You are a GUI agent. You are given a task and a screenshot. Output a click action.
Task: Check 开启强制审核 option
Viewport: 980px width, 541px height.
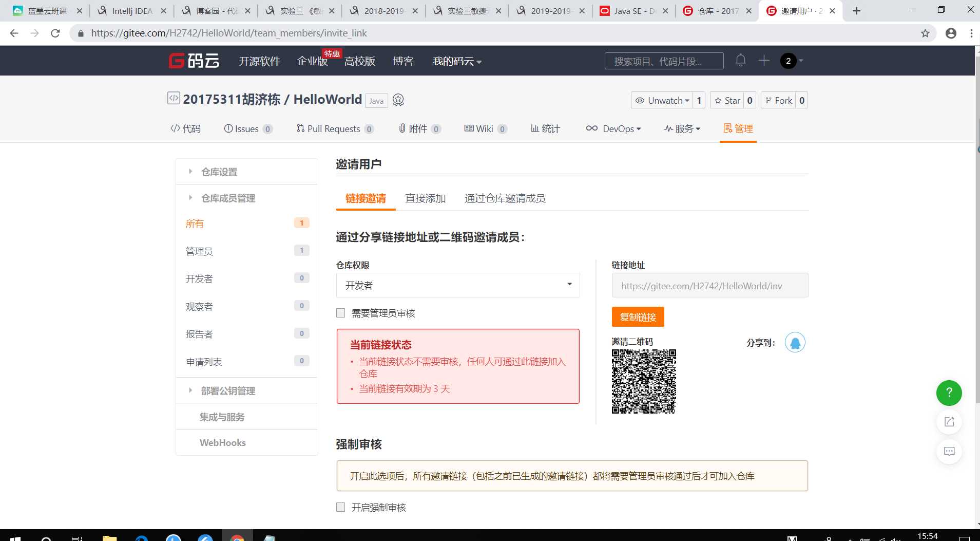(x=340, y=507)
